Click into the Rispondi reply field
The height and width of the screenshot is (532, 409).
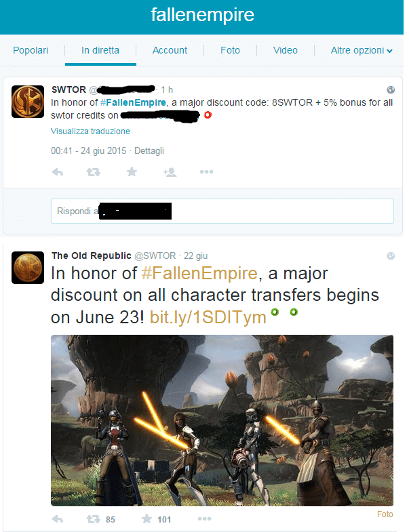[222, 211]
